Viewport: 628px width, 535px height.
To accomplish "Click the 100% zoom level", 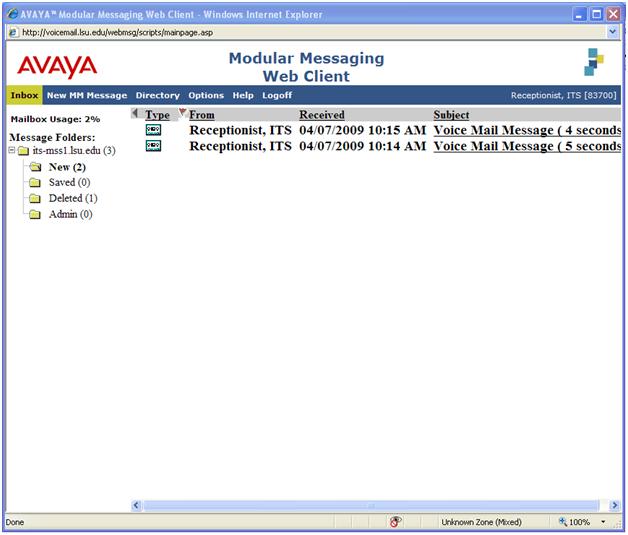I will pos(580,522).
